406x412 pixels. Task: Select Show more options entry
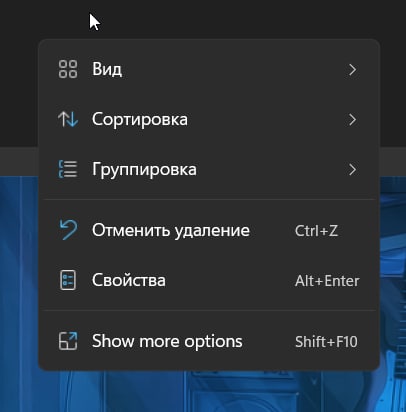pos(209,341)
